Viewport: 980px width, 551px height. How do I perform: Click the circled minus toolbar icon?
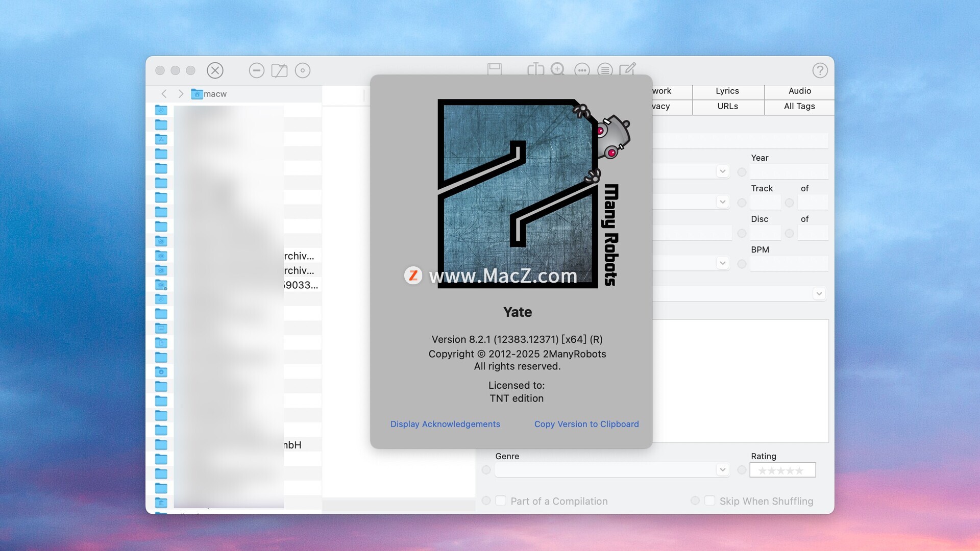(256, 70)
